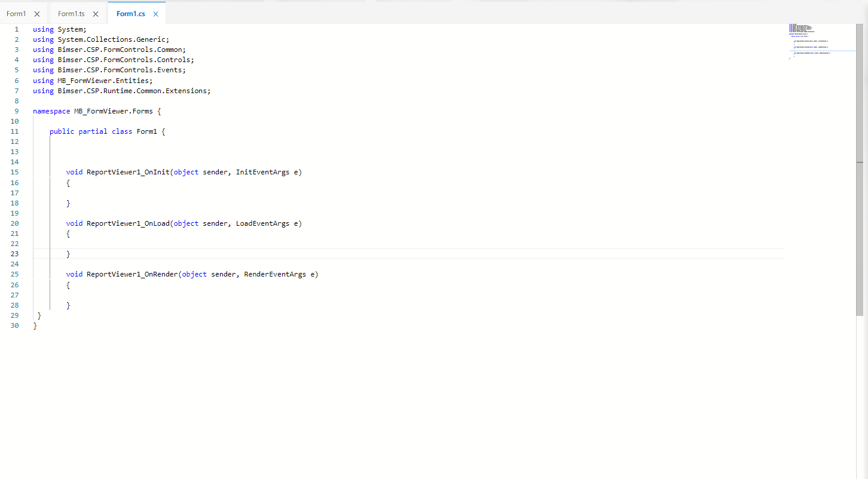This screenshot has width=868, height=479.
Task: Close the Form1.ts tab
Action: tap(96, 14)
